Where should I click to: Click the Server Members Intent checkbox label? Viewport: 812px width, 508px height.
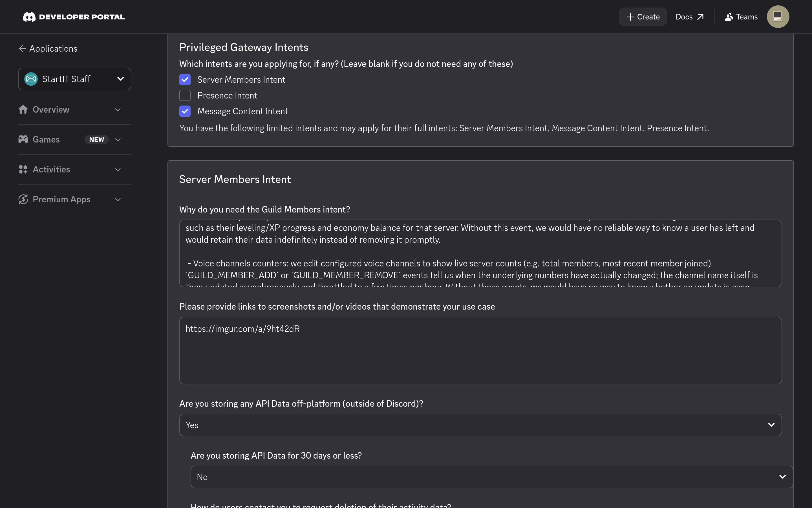(241, 80)
